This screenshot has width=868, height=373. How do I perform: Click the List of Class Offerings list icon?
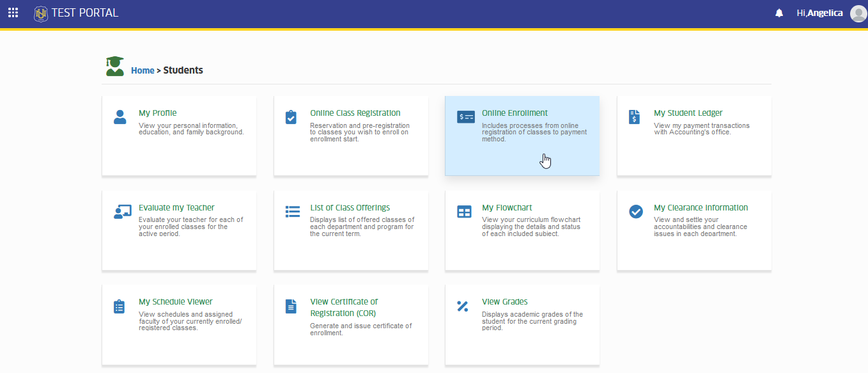coord(293,212)
